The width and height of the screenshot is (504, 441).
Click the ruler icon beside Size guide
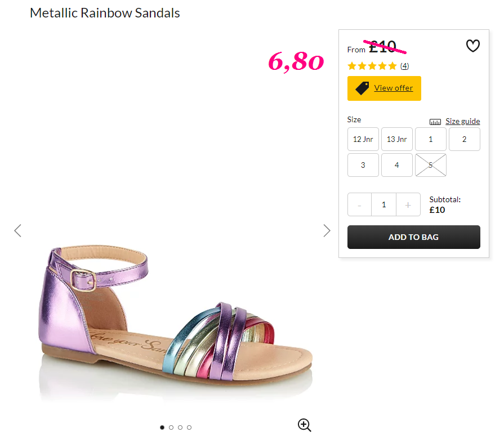pyautogui.click(x=435, y=122)
